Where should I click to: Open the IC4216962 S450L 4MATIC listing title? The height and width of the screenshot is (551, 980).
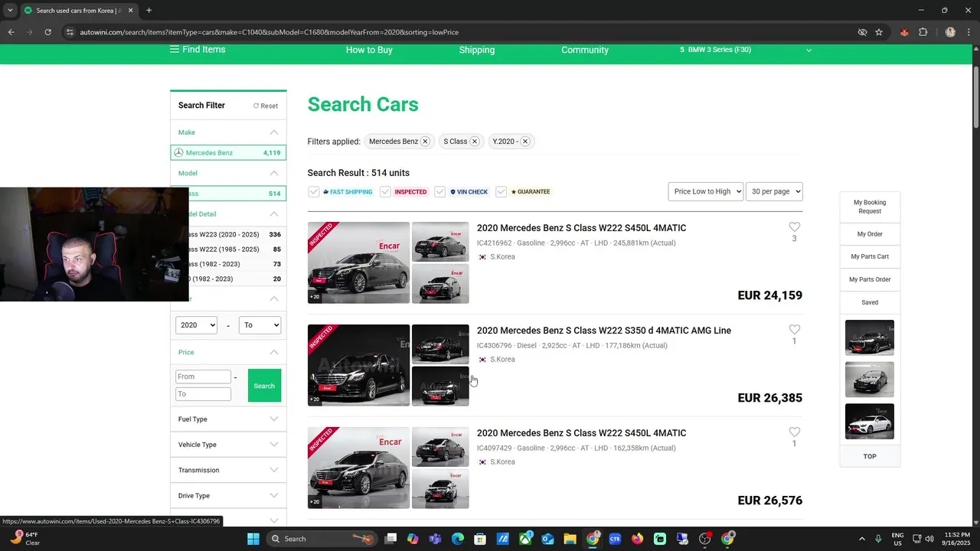(x=581, y=228)
